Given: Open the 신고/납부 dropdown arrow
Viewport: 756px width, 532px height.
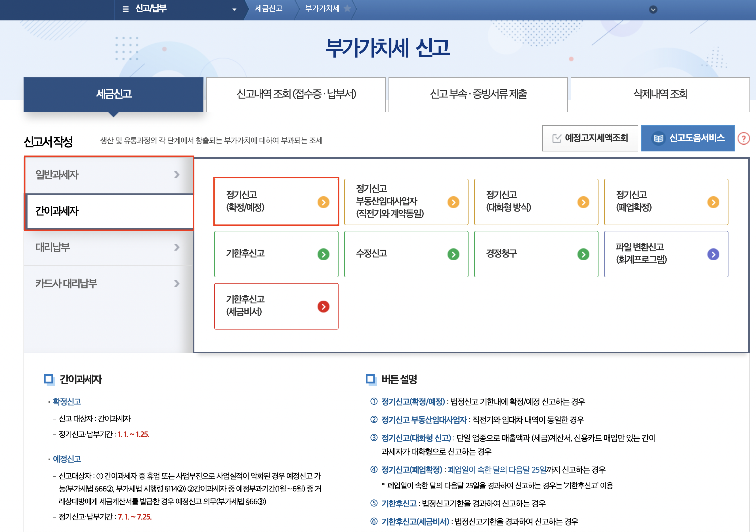Looking at the screenshot, I should 234,9.
